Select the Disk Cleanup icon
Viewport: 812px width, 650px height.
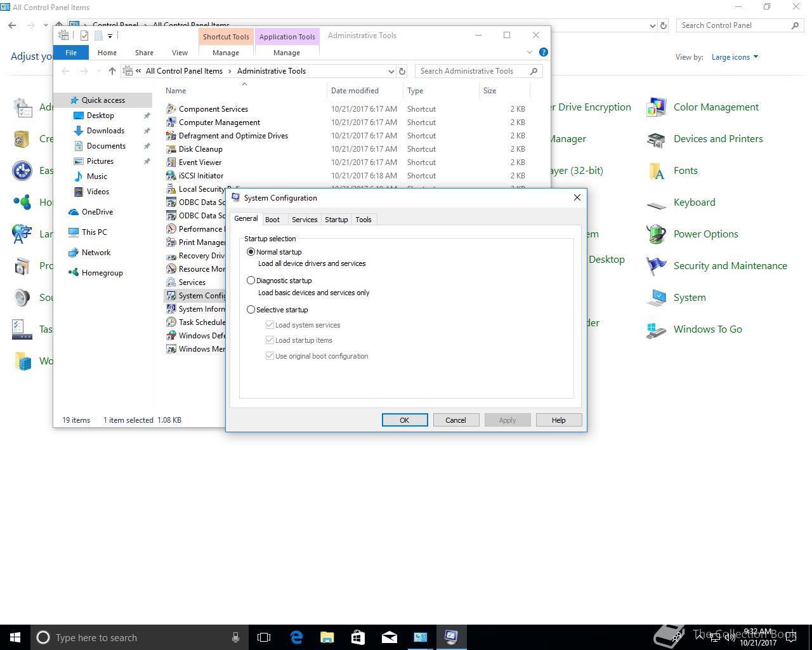tap(171, 149)
